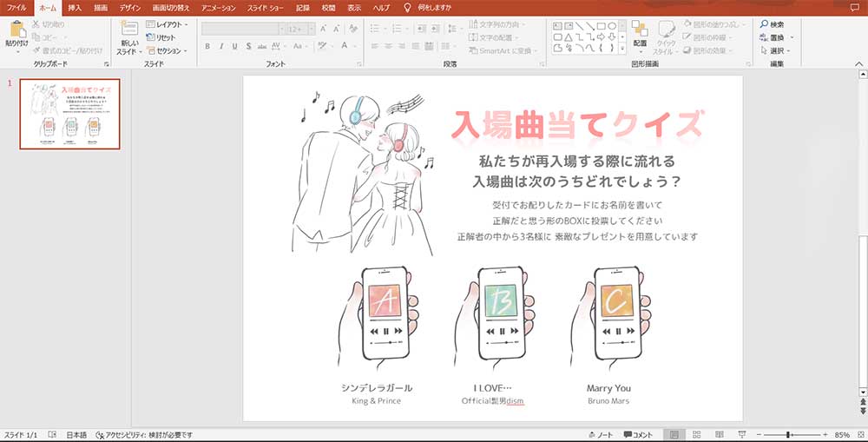Image resolution: width=868 pixels, height=442 pixels.
Task: Click the リセット (Reset) slide icon
Action: 161,38
